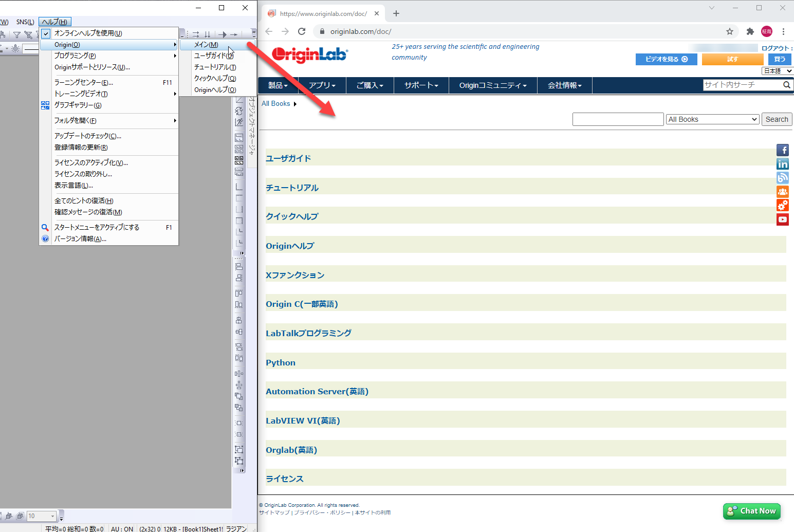794x532 pixels.
Task: Select メイン(M) in the Origin submenu
Action: 217,45
